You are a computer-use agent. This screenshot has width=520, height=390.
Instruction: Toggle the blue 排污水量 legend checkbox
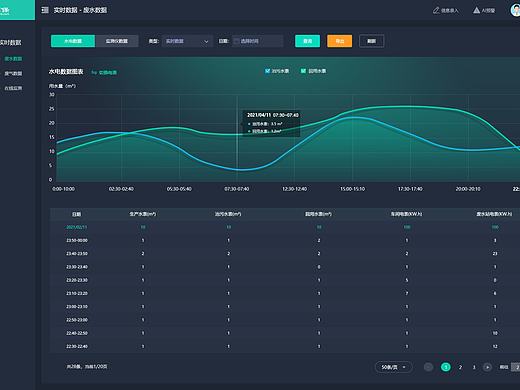click(x=267, y=71)
